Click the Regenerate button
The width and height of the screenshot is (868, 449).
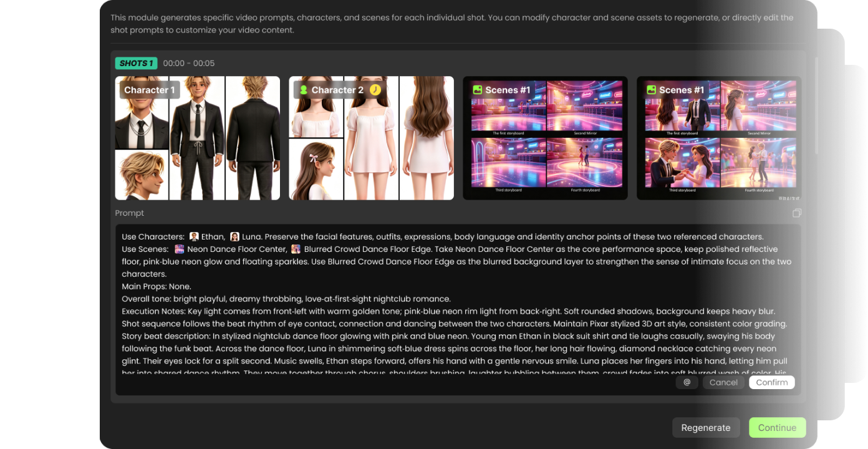[x=706, y=428]
